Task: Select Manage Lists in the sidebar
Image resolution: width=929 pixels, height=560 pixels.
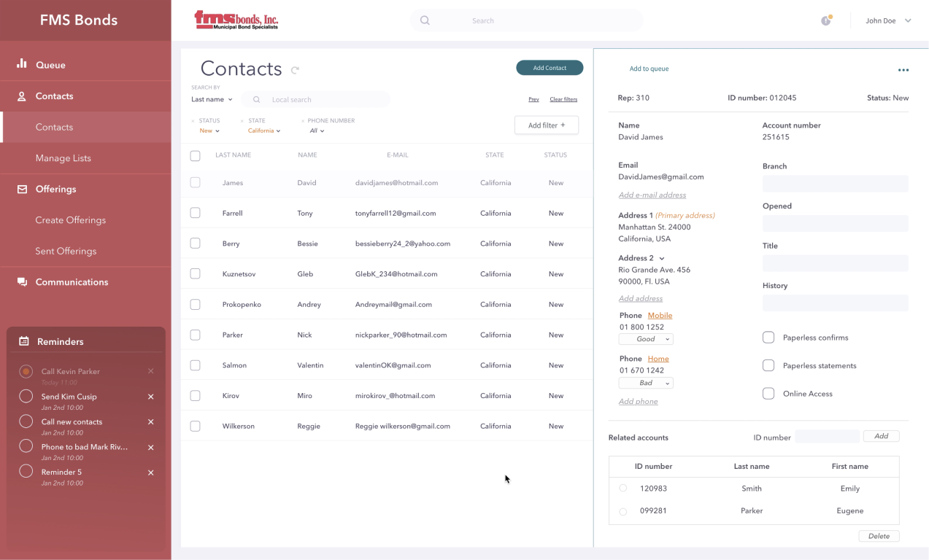Action: [x=64, y=157]
